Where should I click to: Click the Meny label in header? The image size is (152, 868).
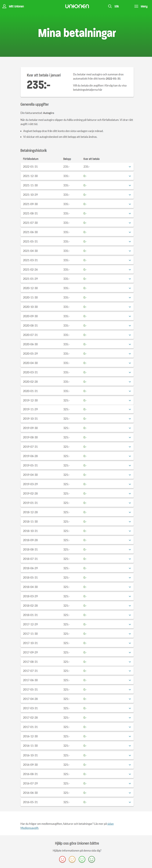pyautogui.click(x=144, y=6)
